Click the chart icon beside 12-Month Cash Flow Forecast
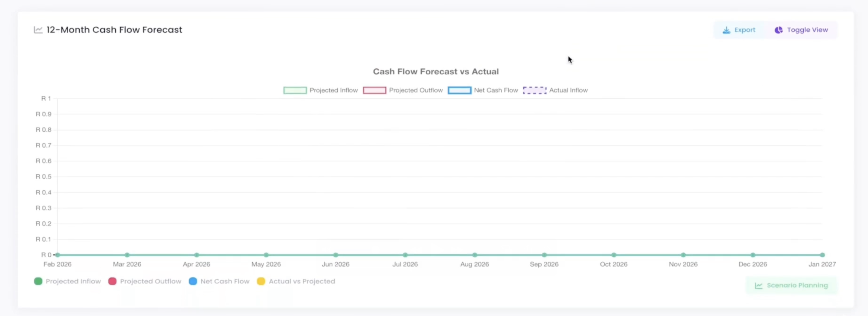This screenshot has height=316, width=868. click(38, 30)
